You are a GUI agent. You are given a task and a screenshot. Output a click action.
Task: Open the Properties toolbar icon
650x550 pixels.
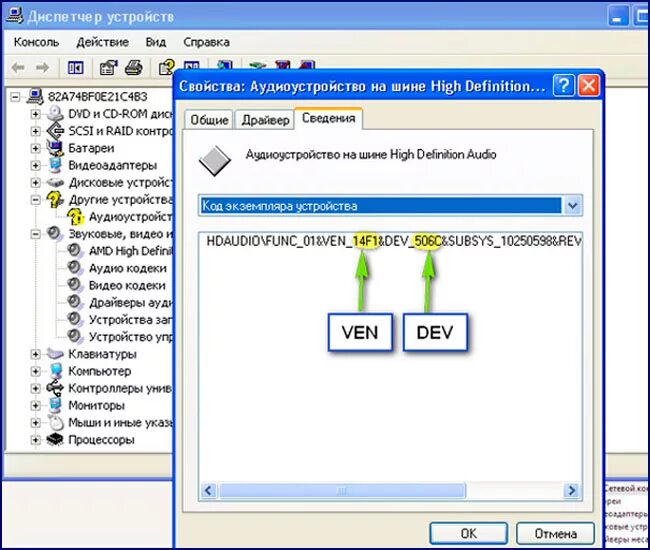pyautogui.click(x=108, y=67)
